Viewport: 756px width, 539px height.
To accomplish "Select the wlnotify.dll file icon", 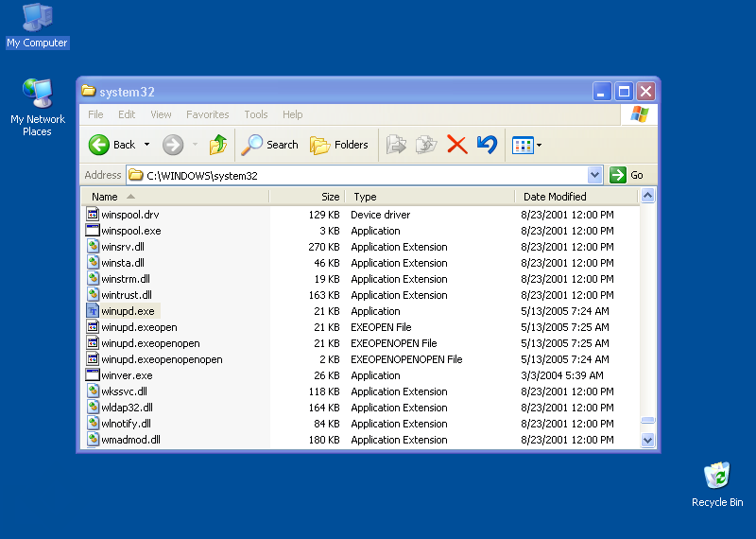I will [x=93, y=424].
